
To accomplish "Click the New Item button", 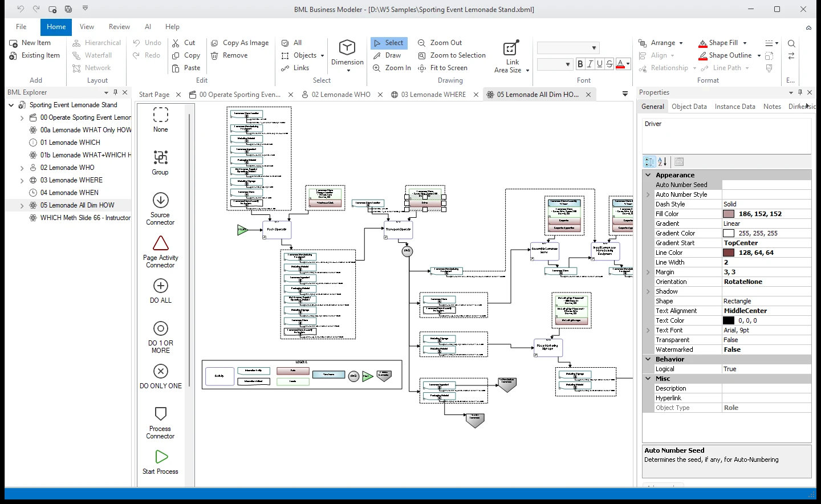I will [x=30, y=43].
